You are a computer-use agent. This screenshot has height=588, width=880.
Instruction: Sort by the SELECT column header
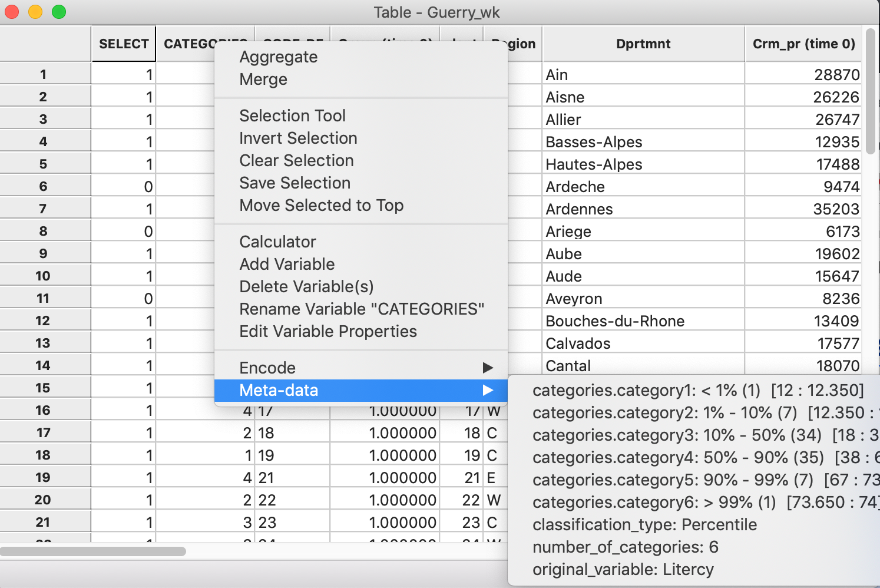[123, 43]
